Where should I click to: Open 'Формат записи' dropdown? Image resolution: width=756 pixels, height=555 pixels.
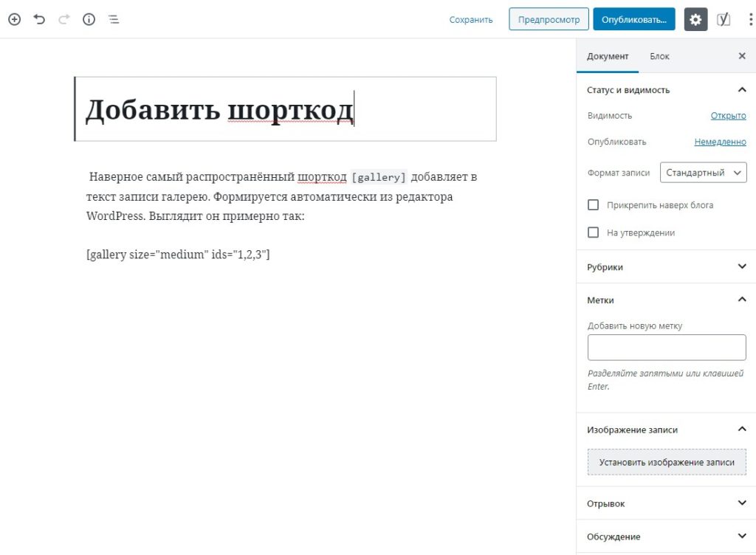(703, 173)
